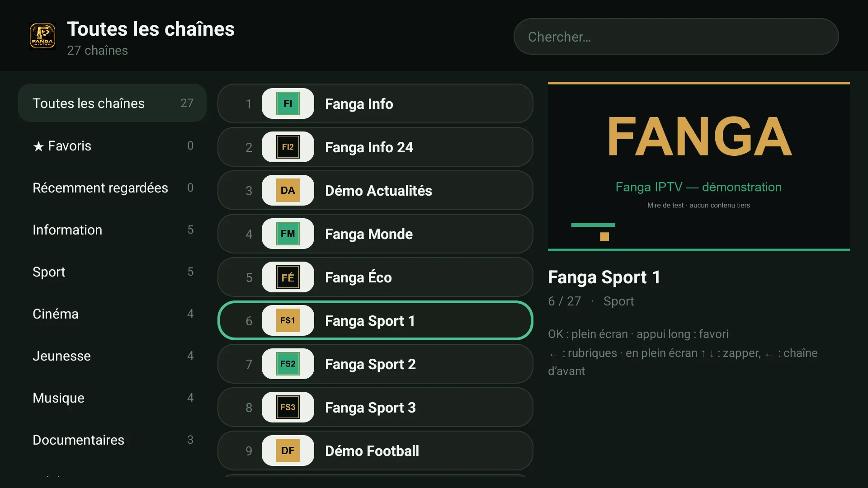The height and width of the screenshot is (488, 868).
Task: Click the FI2 logo of Fanga Info 24
Action: pyautogui.click(x=288, y=147)
